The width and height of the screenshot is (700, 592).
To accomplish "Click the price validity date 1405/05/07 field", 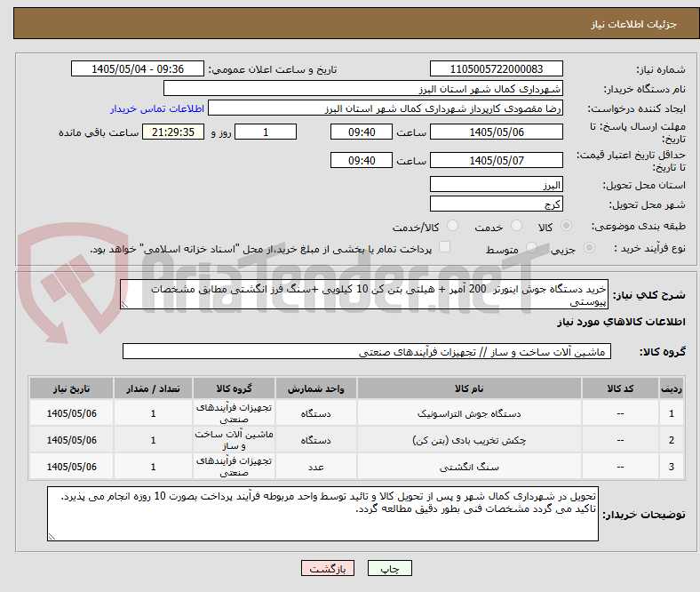I will pos(497,160).
